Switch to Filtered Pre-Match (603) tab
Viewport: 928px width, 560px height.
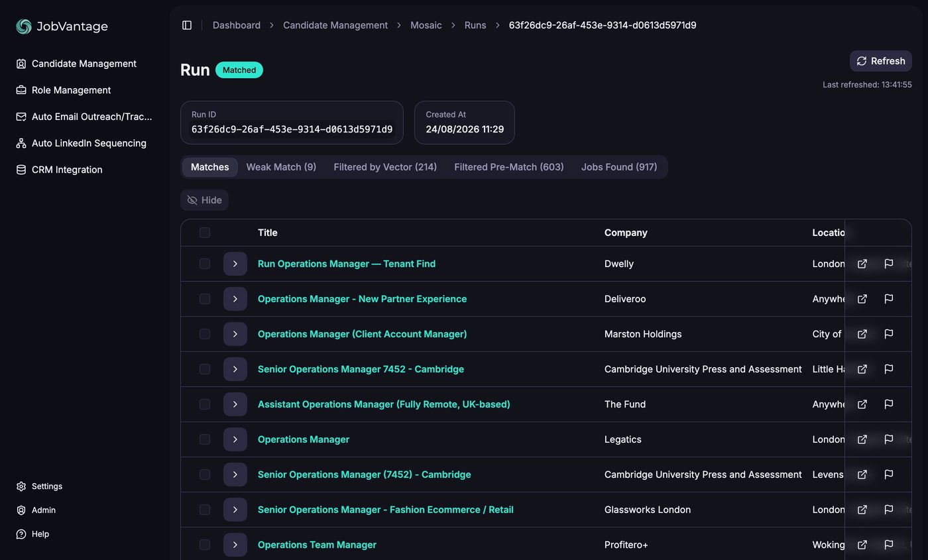[x=509, y=167]
